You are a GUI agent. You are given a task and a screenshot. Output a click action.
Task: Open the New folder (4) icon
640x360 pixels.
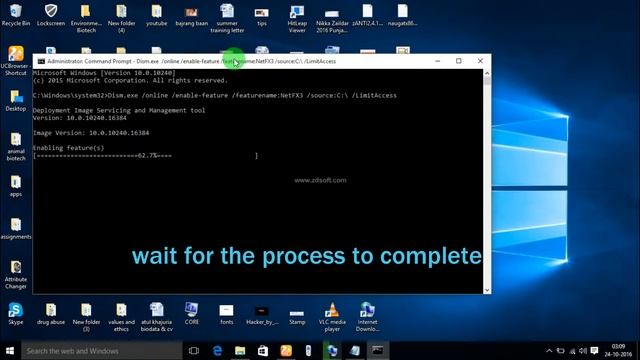pyautogui.click(x=121, y=18)
